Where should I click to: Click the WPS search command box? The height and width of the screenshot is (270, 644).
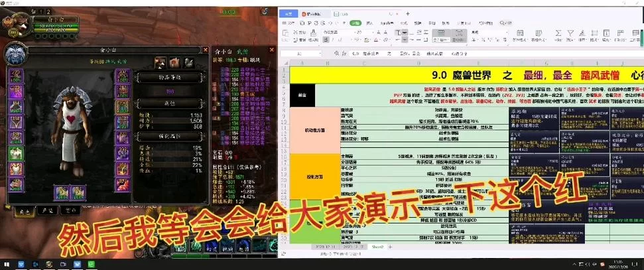pyautogui.click(x=506, y=23)
